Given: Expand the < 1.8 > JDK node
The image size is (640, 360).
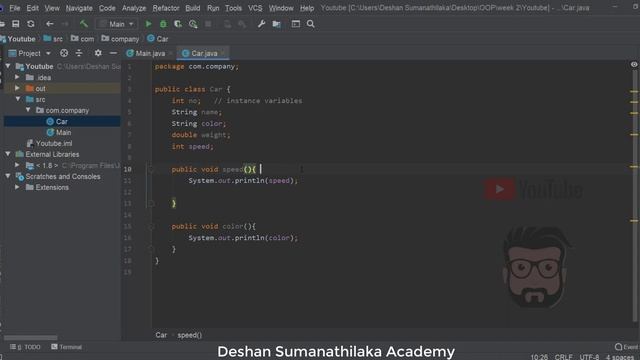Looking at the screenshot, I should pos(17,165).
